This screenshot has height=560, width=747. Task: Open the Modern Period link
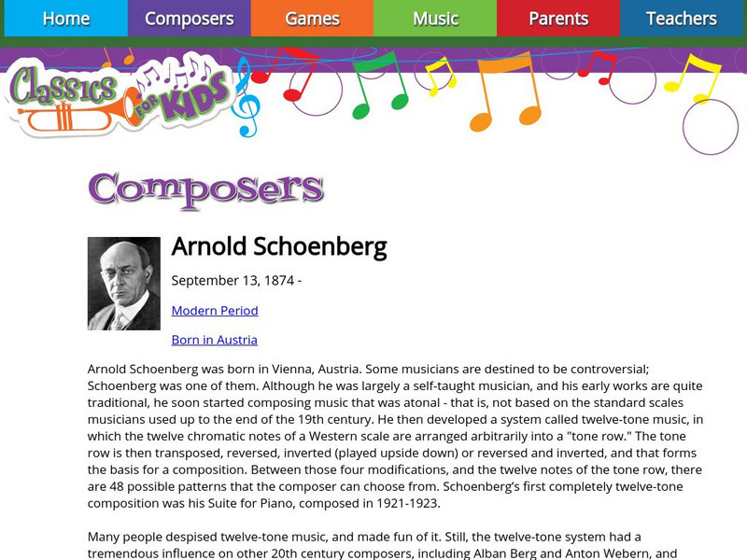(x=213, y=310)
